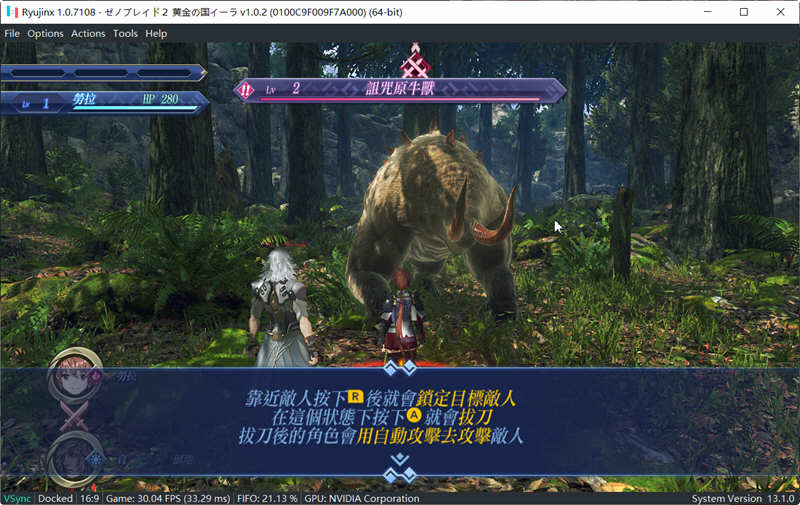Screen dimensions: 800x505
Task: Click the yellow R button prompt
Action: (x=355, y=396)
